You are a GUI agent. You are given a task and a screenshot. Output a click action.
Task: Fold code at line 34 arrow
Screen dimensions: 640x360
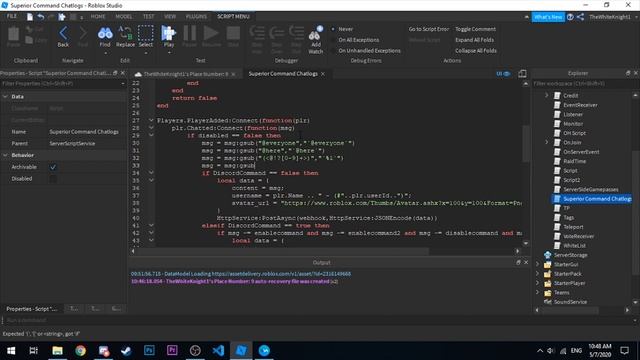tap(151, 173)
